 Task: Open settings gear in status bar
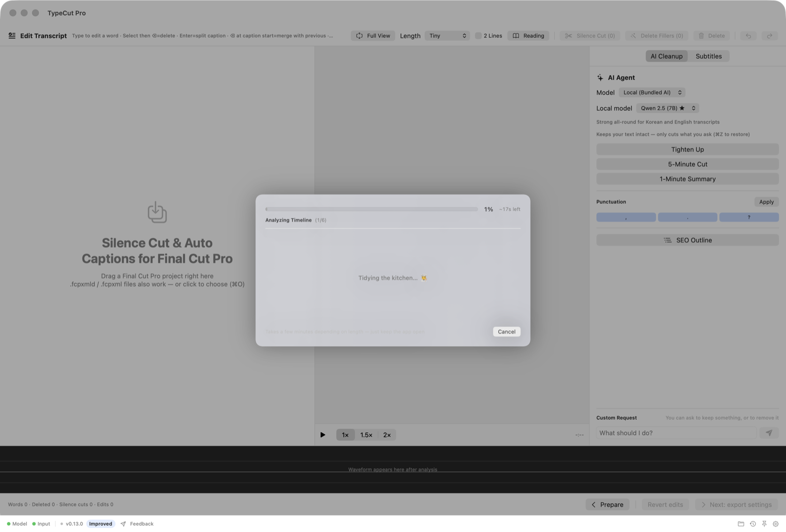pos(776,524)
